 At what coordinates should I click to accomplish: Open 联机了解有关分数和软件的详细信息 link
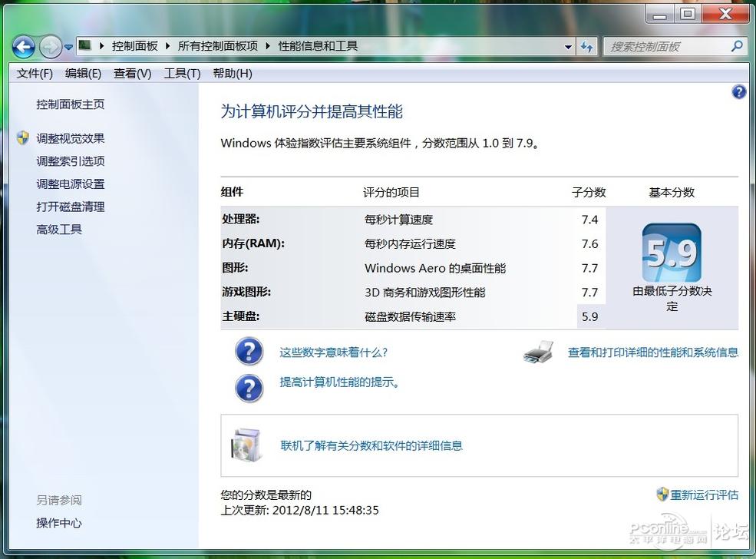[x=371, y=445]
